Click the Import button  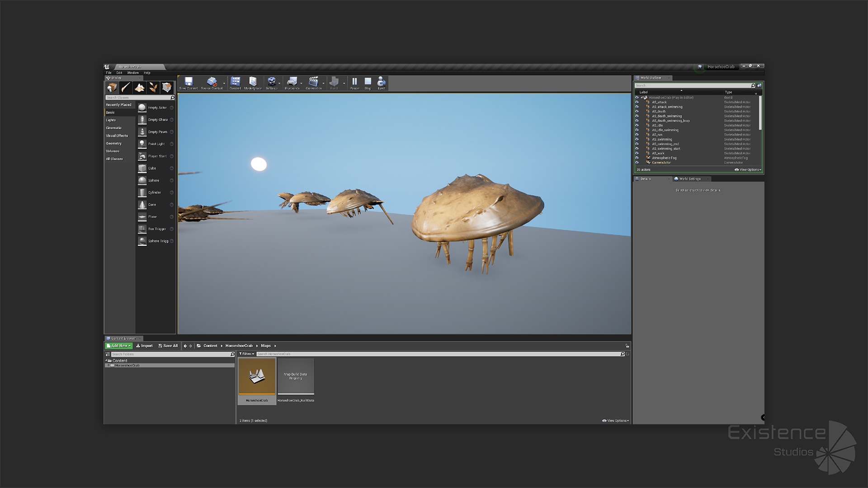pyautogui.click(x=144, y=346)
